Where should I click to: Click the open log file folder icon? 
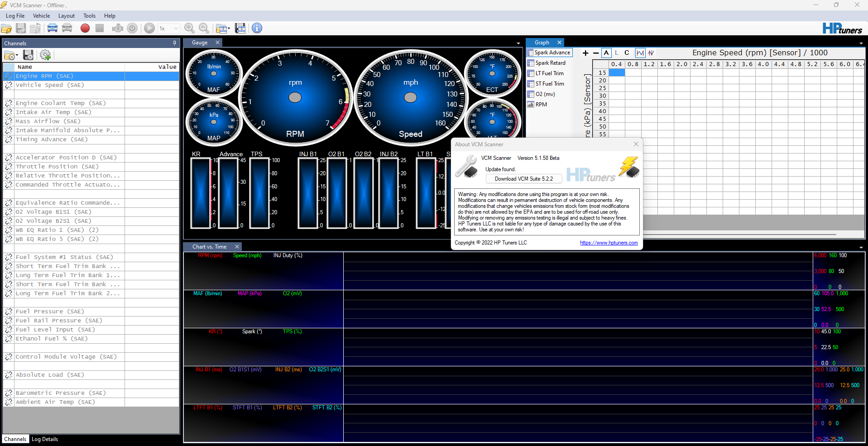pyautogui.click(x=7, y=28)
